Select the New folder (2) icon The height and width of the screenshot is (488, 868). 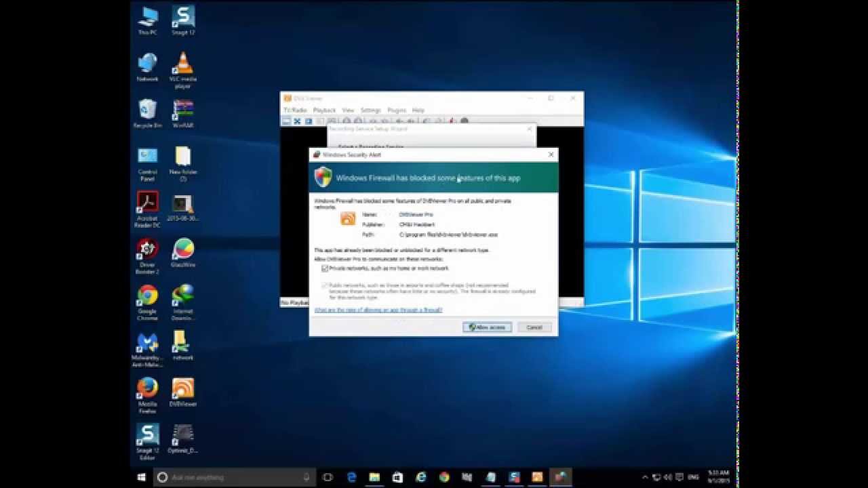[183, 164]
